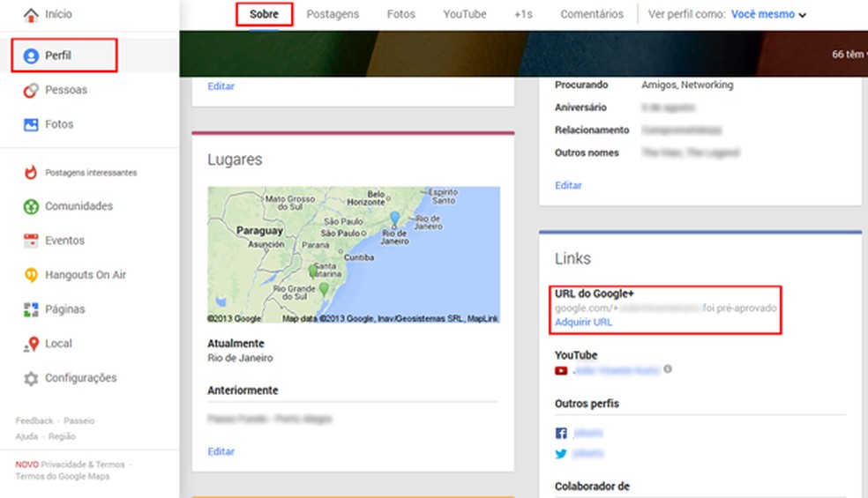Image resolution: width=868 pixels, height=498 pixels.
Task: Click the profile cover banner image
Action: coord(523,54)
